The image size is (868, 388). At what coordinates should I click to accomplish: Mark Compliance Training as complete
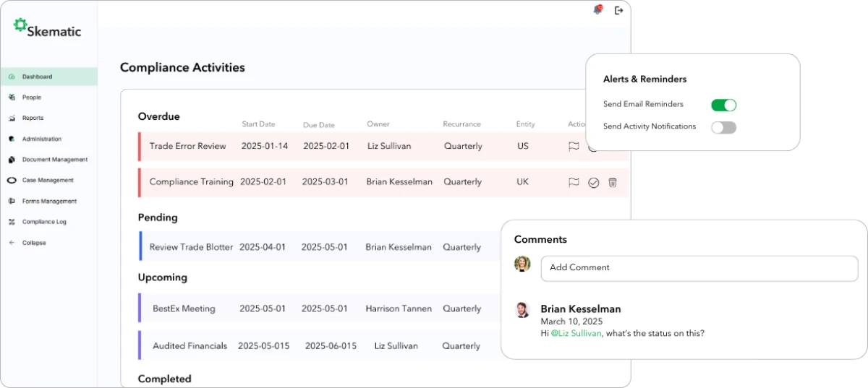point(593,183)
